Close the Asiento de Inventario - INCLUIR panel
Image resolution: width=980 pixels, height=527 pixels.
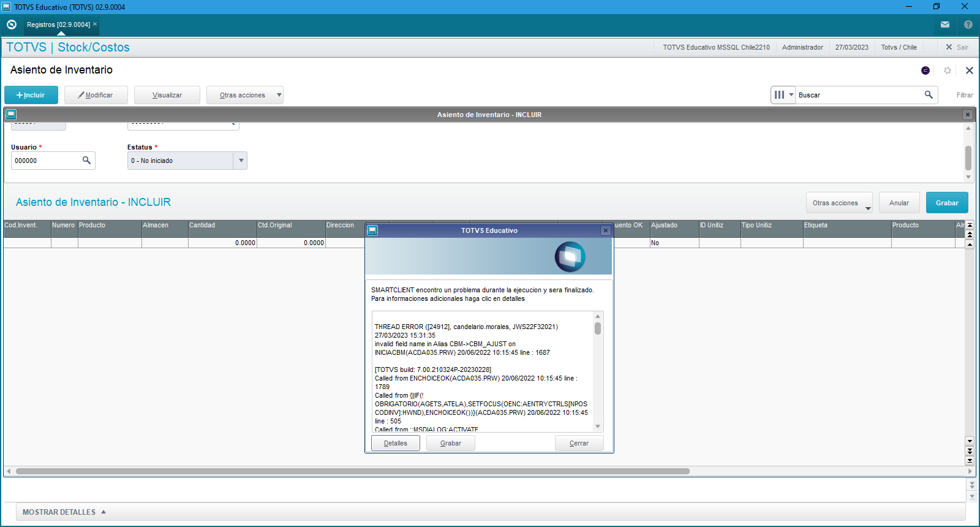coord(968,115)
